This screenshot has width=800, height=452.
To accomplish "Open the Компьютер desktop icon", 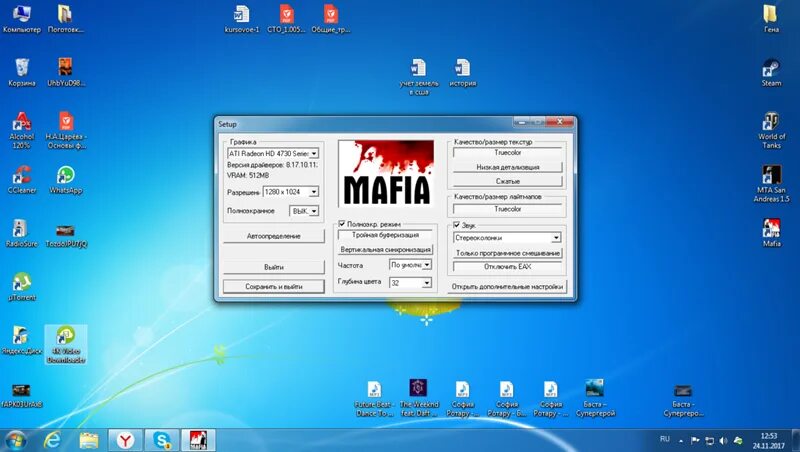I will coord(21,19).
